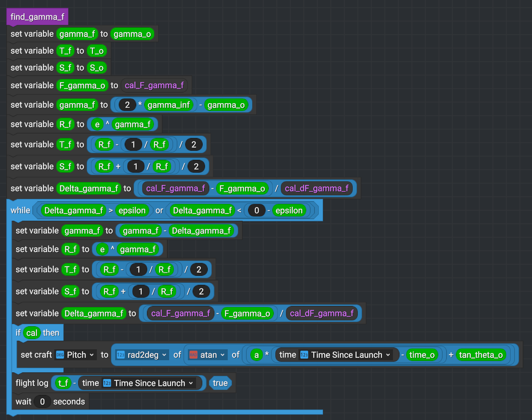The height and width of the screenshot is (420, 532).
Task: Click the RAD icon beside atan
Action: click(x=193, y=355)
